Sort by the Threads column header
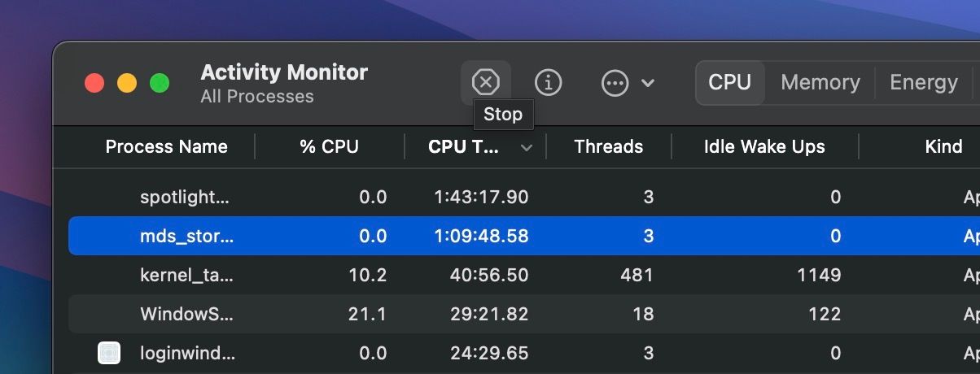 click(608, 147)
